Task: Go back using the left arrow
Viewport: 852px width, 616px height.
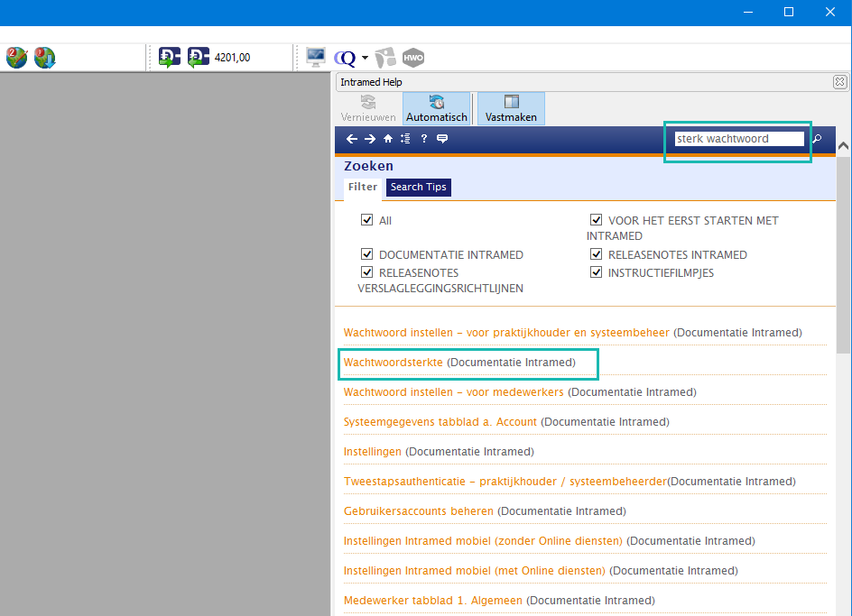Action: tap(352, 139)
